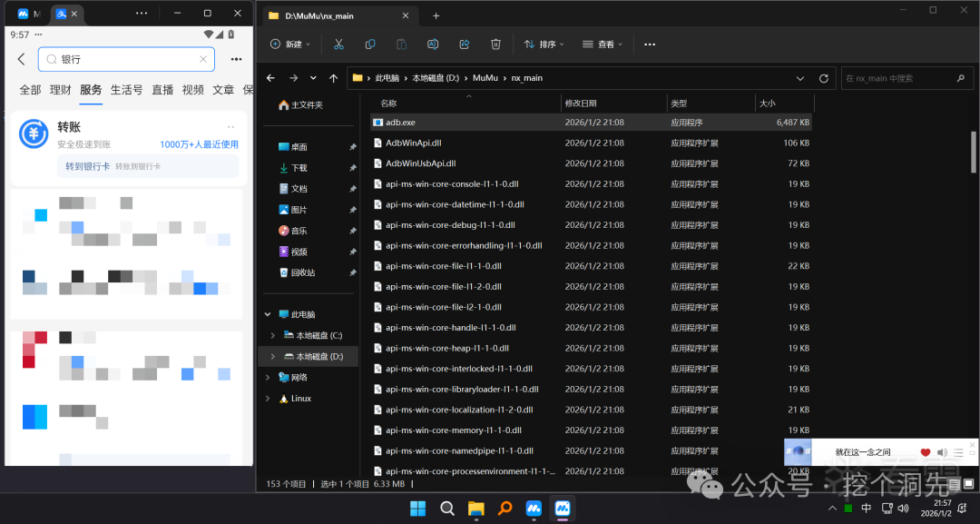Select the AdbWinUsbApi.dll file
This screenshot has width=980, height=524.
tap(591, 163)
